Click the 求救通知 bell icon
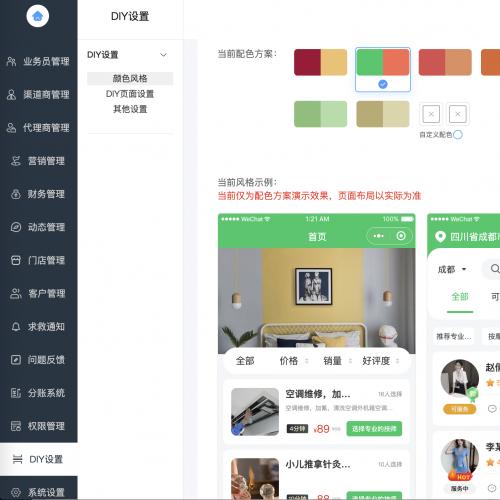The height and width of the screenshot is (500, 500). click(x=16, y=327)
